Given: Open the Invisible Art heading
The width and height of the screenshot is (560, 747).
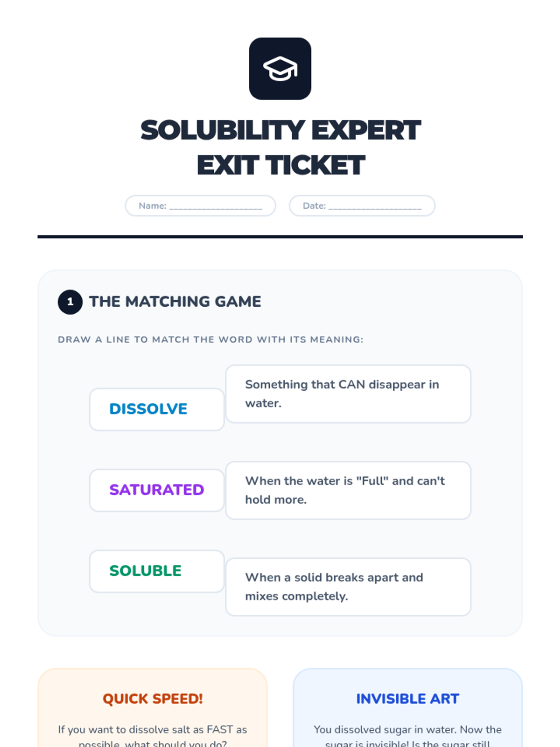Looking at the screenshot, I should click(x=407, y=698).
